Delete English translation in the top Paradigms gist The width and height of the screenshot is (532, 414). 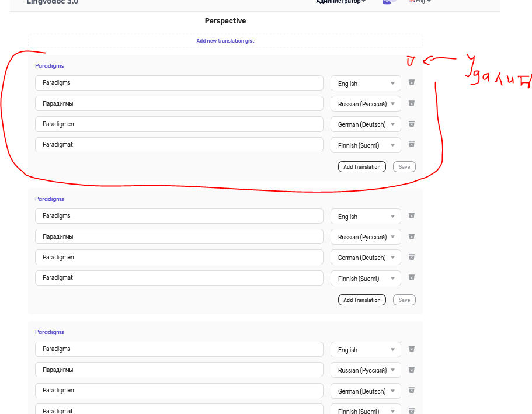click(412, 82)
